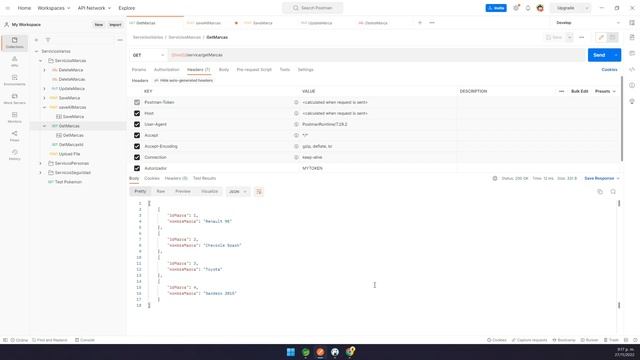Switch response view to Raw

click(x=161, y=191)
